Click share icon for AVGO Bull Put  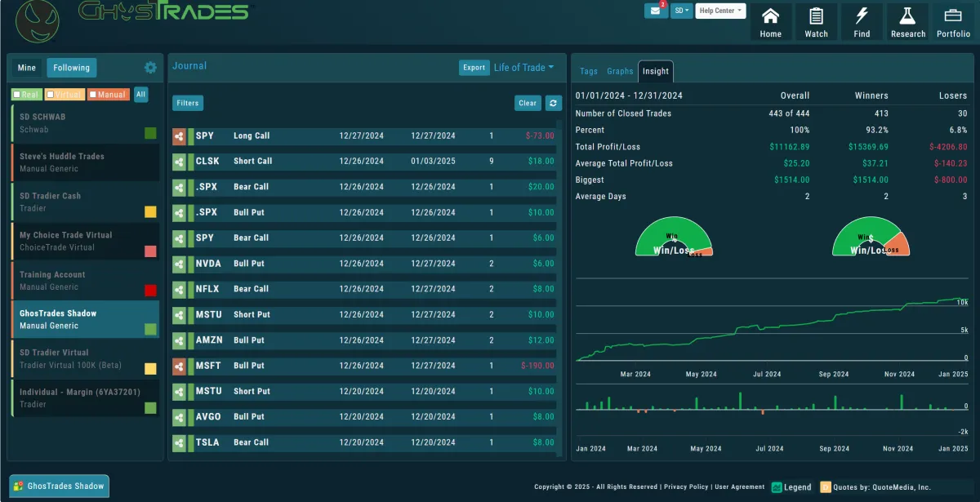coord(179,417)
